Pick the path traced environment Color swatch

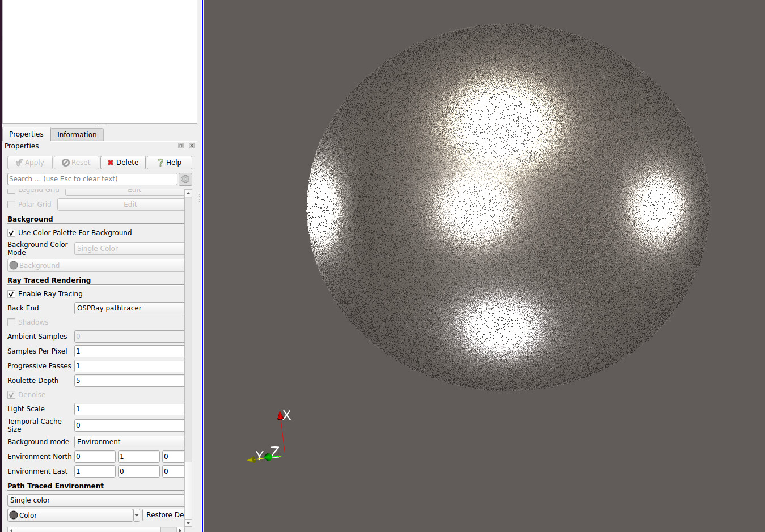pos(70,515)
